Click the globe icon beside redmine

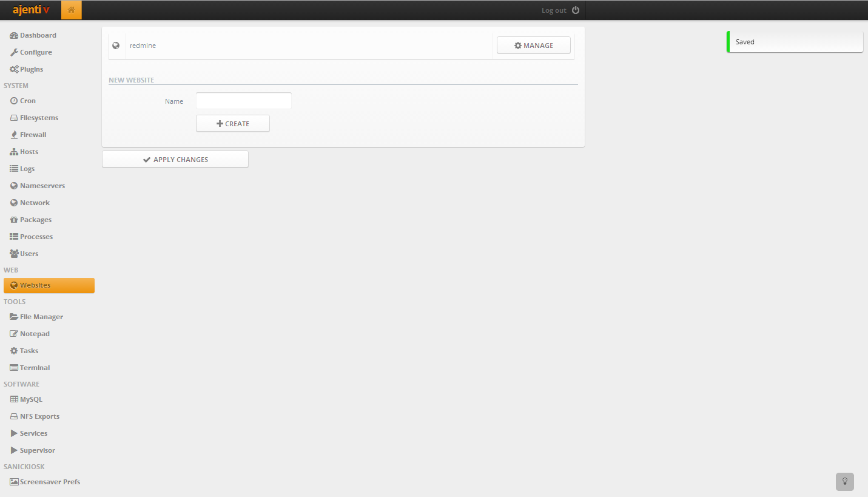coord(116,46)
